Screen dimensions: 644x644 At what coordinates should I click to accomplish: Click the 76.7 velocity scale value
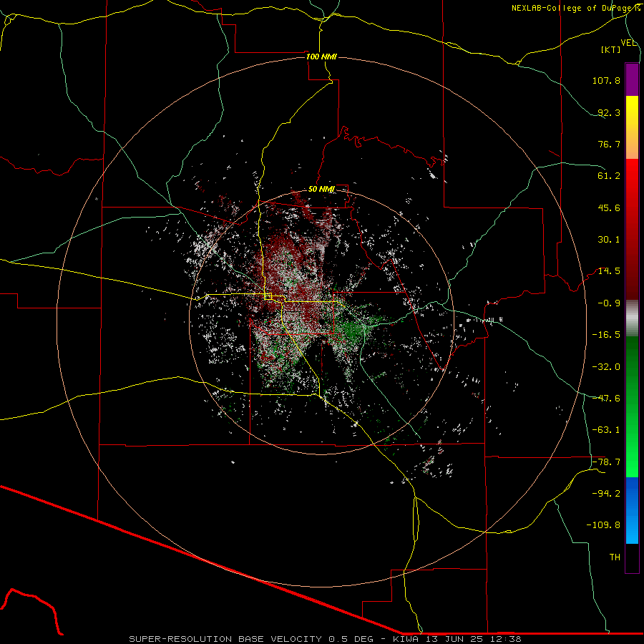[609, 144]
